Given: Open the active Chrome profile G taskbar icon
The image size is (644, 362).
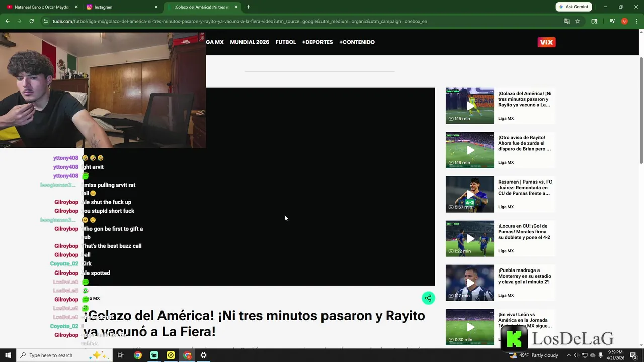Looking at the screenshot, I should click(187, 355).
